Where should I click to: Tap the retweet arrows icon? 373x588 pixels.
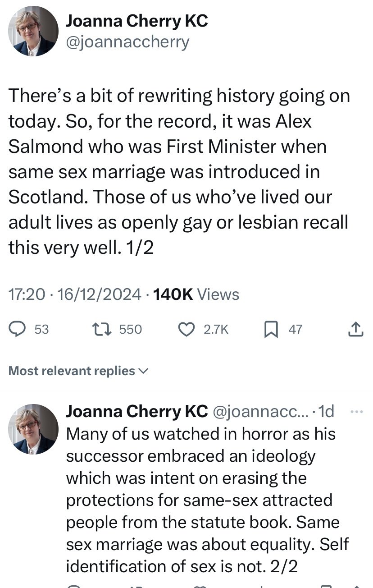[x=101, y=330]
